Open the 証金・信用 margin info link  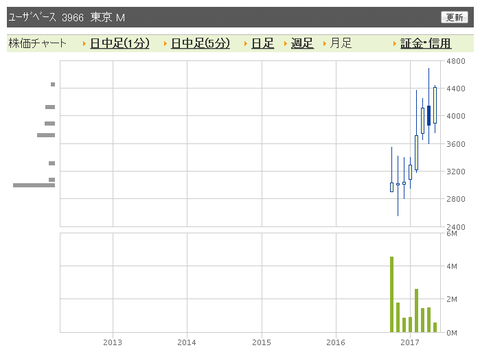[426, 43]
